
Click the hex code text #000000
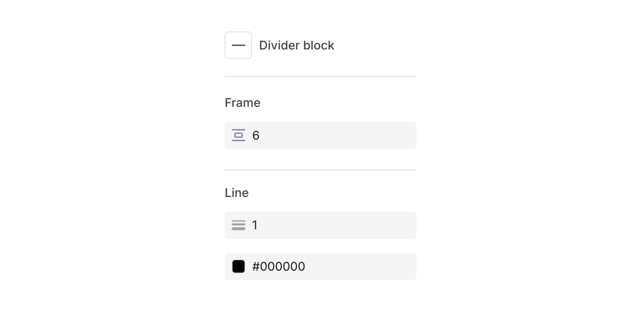click(x=279, y=266)
